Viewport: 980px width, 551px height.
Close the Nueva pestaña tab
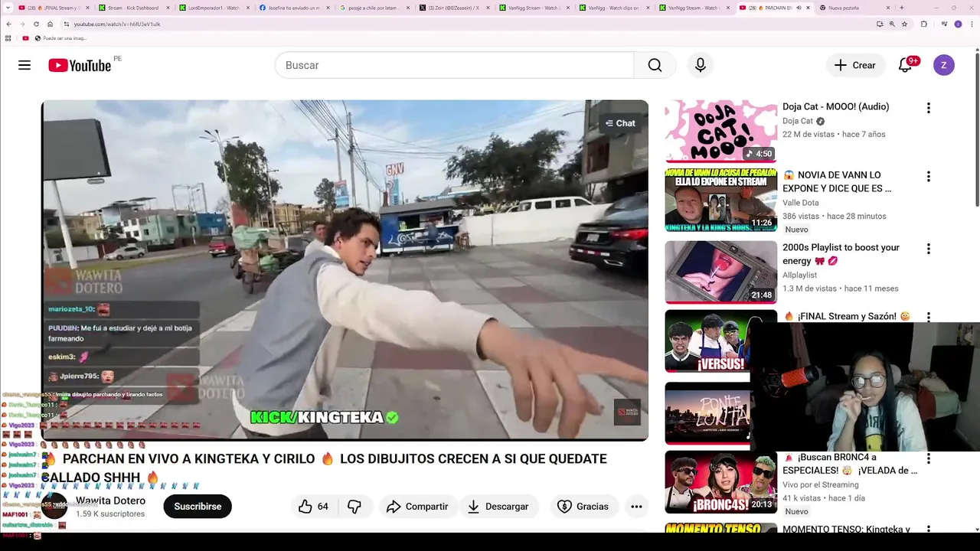[x=888, y=8]
